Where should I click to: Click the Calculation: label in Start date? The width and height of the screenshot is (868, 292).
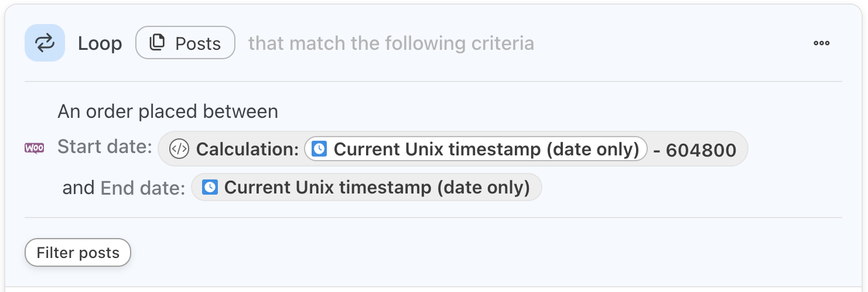pos(248,149)
